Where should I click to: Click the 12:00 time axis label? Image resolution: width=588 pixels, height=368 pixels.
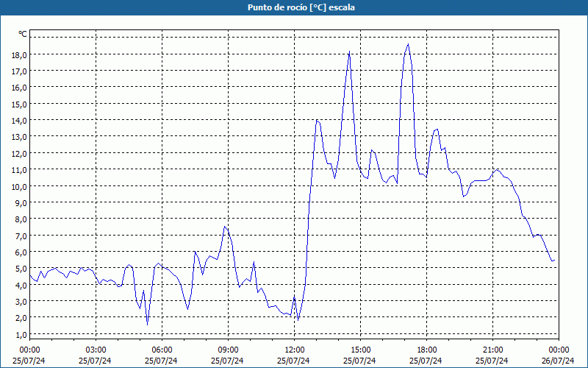(295, 350)
